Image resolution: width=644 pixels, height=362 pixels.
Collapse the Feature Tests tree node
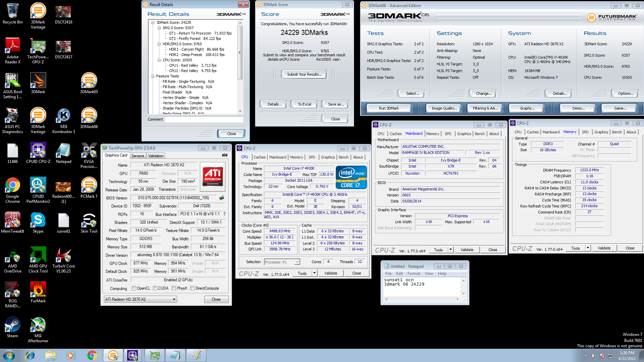pyautogui.click(x=153, y=76)
